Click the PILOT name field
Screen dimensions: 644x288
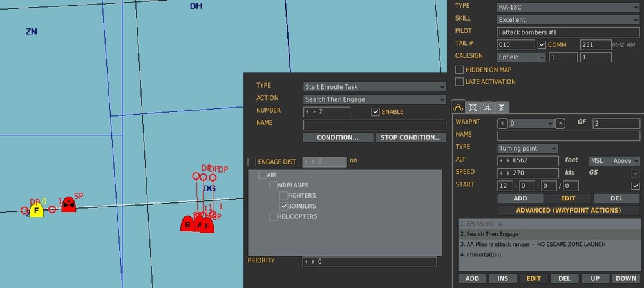pyautogui.click(x=568, y=32)
